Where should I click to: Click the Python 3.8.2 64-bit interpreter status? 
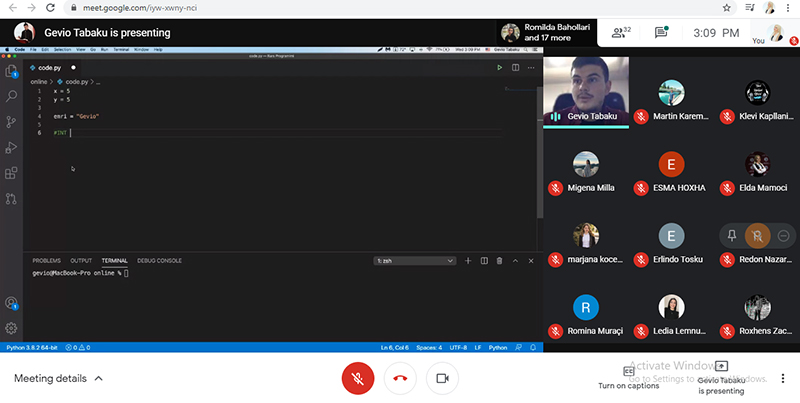(32, 347)
